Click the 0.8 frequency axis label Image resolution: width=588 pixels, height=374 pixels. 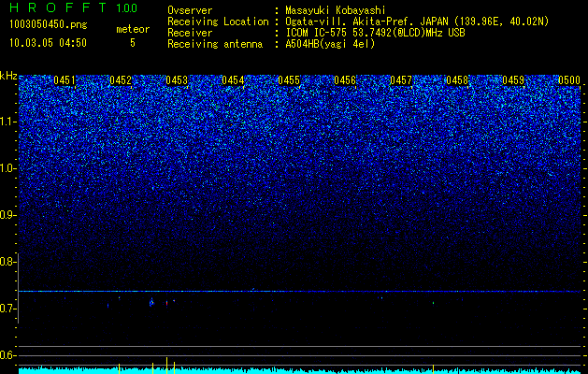coord(7,262)
